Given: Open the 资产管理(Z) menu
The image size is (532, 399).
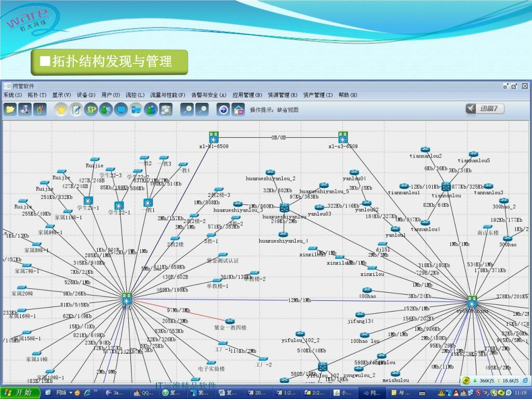Looking at the screenshot, I should click(x=318, y=95).
